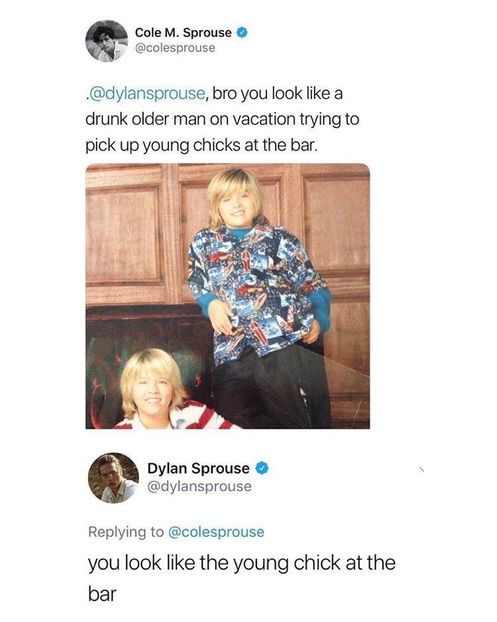Open @colesprouse in the Replying to line
Image resolution: width=497 pixels, height=622 pixels.
[x=216, y=532]
